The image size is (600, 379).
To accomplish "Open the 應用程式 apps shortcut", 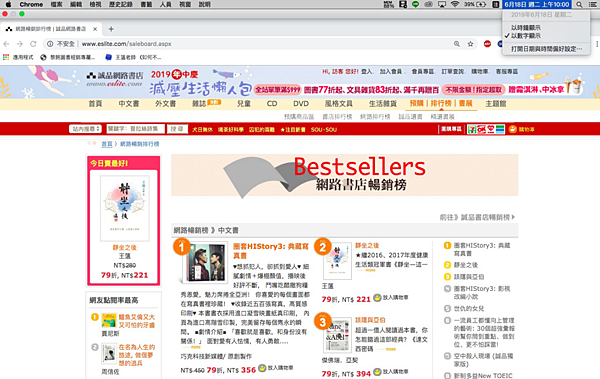I will coord(18,57).
